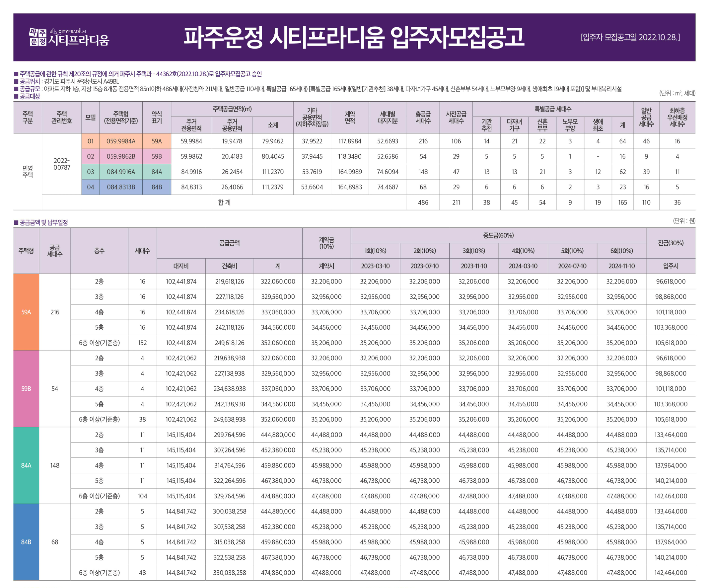Click the 입주자 모집공고일 2022.10.28 text
This screenshot has height=588, width=709.
630,37
